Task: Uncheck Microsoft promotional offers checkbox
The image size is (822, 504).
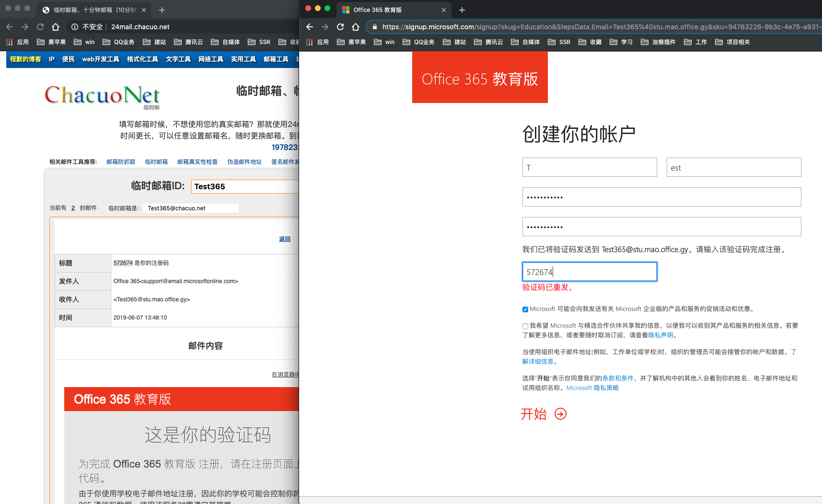Action: (x=525, y=309)
